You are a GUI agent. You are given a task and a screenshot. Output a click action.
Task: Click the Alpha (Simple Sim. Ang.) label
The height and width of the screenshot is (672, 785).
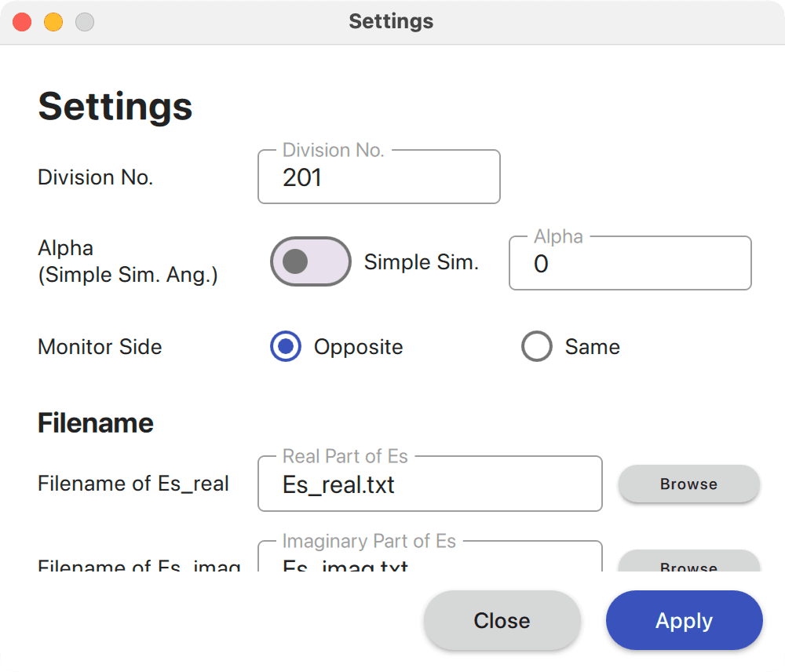click(127, 261)
